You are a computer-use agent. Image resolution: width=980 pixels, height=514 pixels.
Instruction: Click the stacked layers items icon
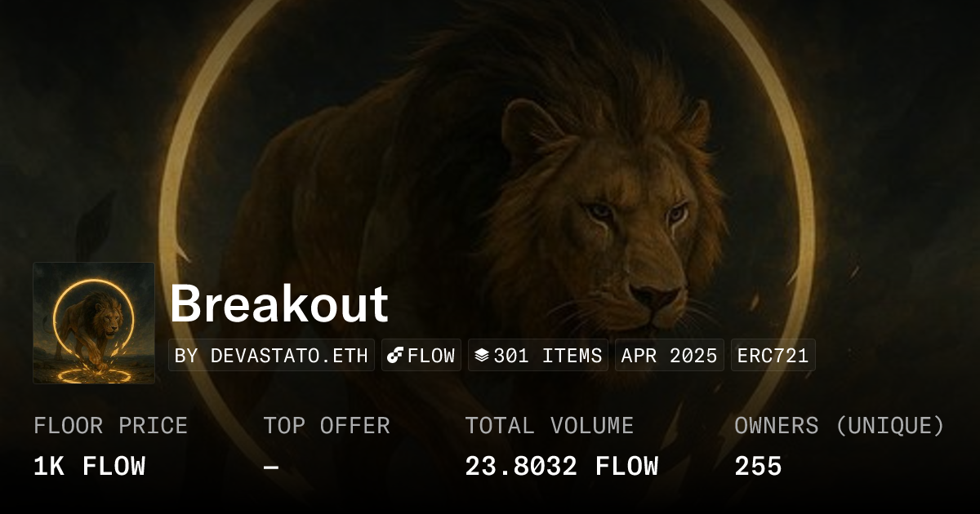tap(482, 356)
